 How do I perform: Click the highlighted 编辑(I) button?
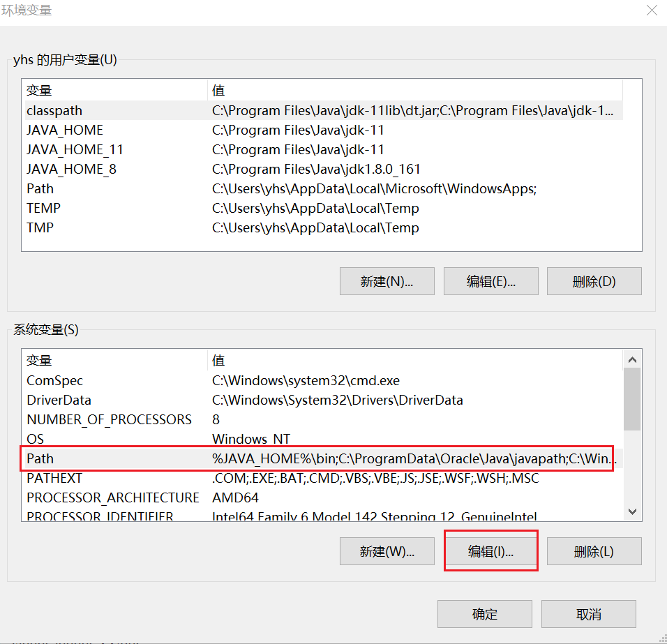coord(490,551)
